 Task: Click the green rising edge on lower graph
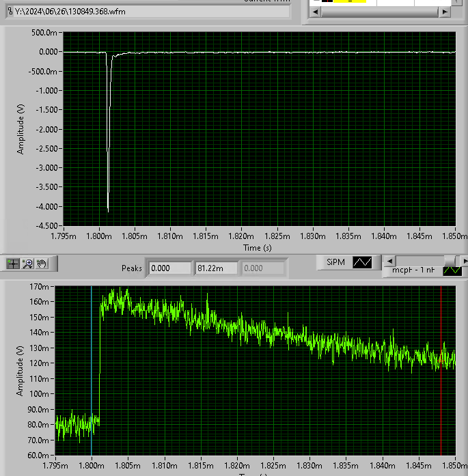(100, 364)
